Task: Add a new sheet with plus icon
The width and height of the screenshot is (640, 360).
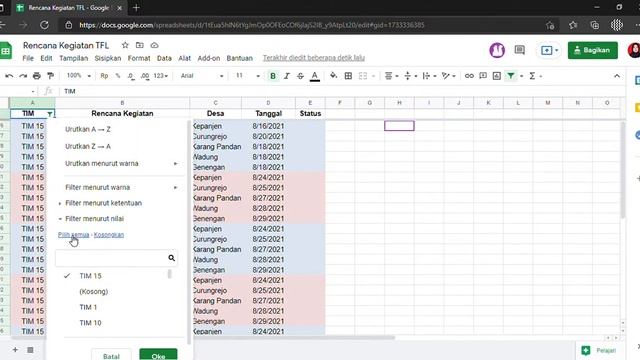Action: click(x=15, y=350)
